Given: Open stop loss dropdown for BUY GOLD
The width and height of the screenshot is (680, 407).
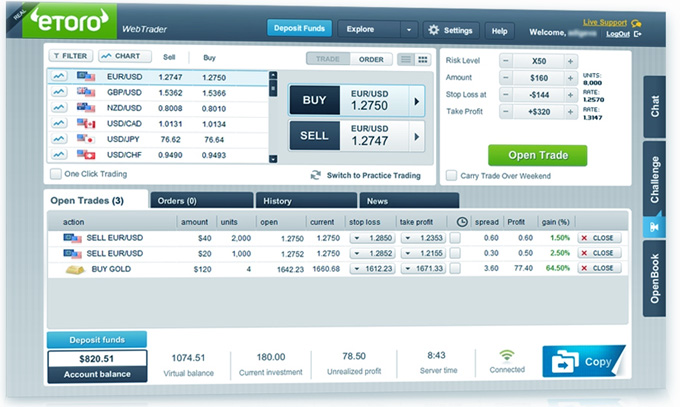Looking at the screenshot, I should click(x=358, y=269).
